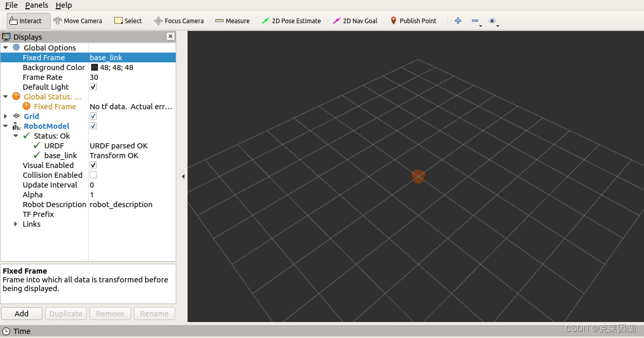
Task: Select the Frame Rate property label
Action: tap(42, 77)
